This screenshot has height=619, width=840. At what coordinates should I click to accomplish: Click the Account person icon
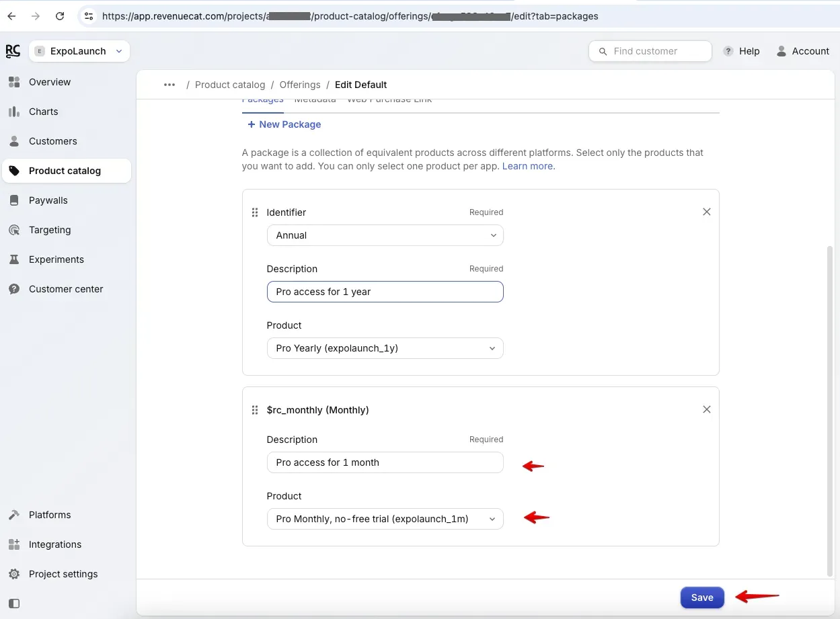point(781,51)
